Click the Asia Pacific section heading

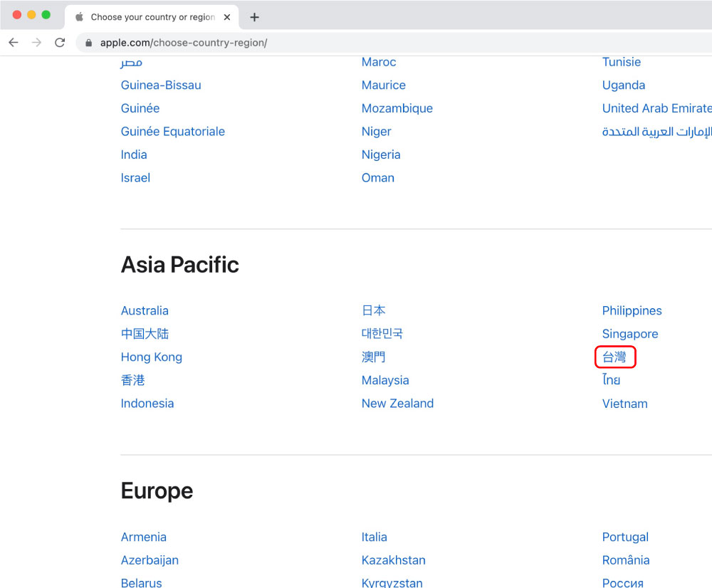180,265
